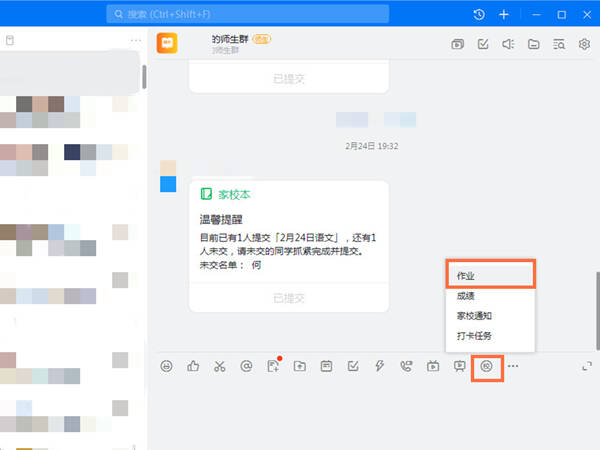Open the calendar schedule icon in the input toolbar

click(x=326, y=366)
